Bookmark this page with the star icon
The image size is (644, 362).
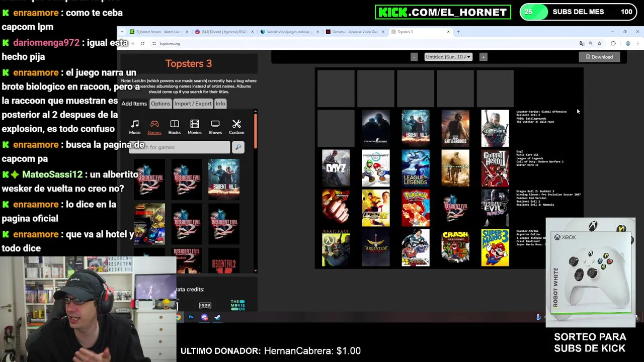click(599, 43)
